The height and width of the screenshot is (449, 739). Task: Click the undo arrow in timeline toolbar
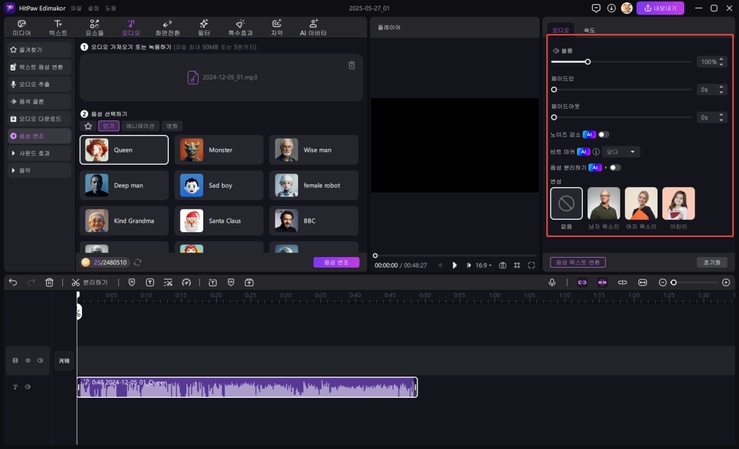(x=13, y=283)
